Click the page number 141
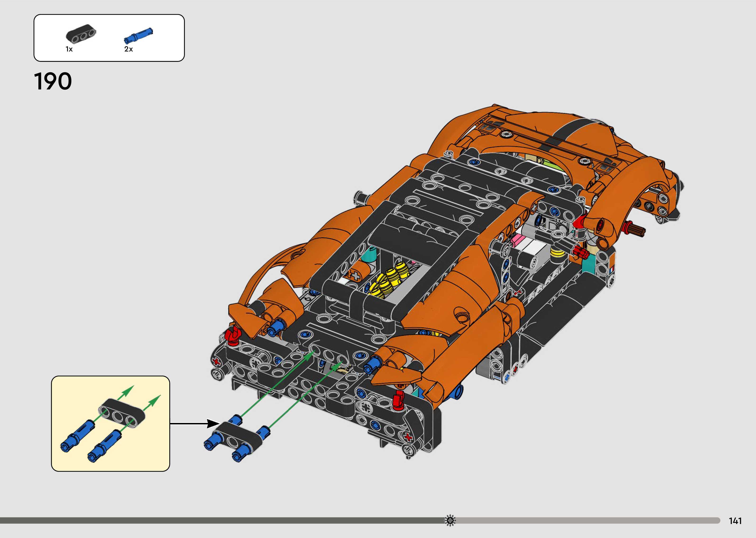 735,521
